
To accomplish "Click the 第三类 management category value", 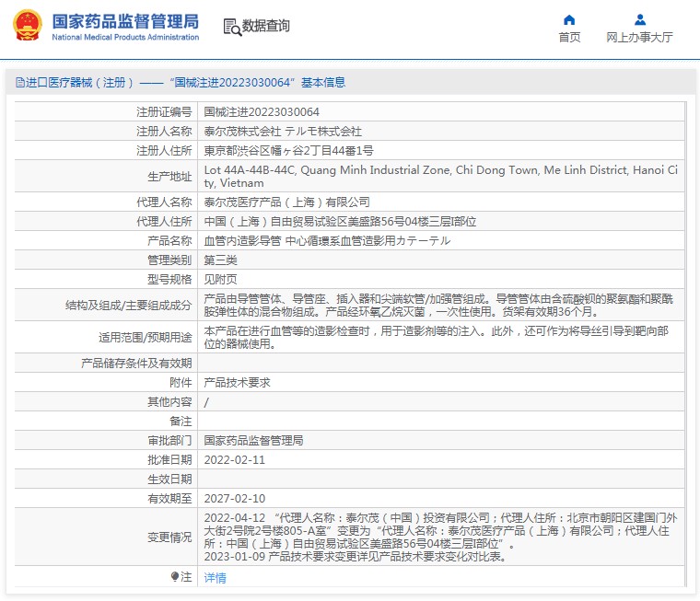I will coord(220,260).
